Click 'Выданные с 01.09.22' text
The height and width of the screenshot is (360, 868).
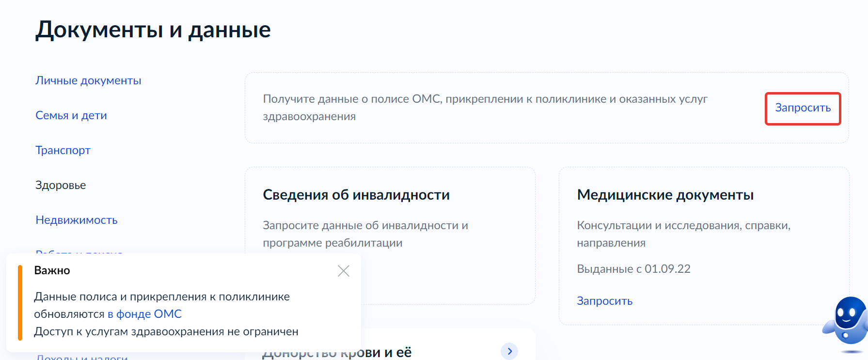click(x=633, y=269)
